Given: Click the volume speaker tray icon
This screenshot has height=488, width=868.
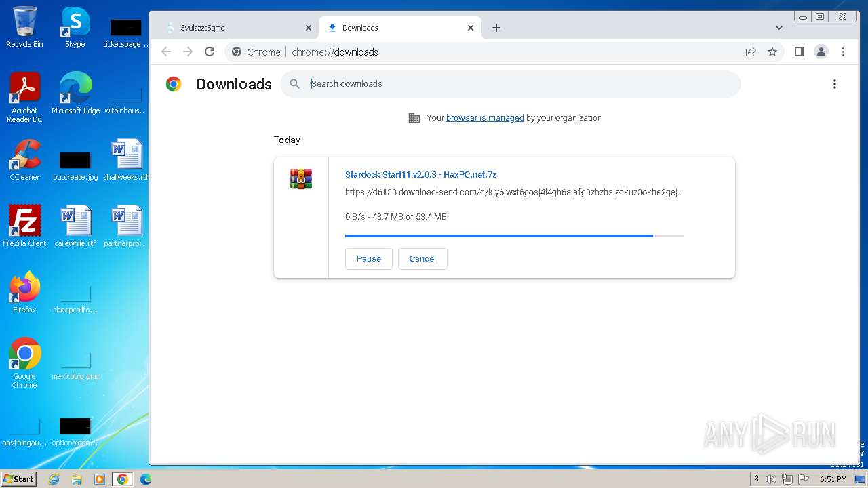Looking at the screenshot, I should point(771,479).
